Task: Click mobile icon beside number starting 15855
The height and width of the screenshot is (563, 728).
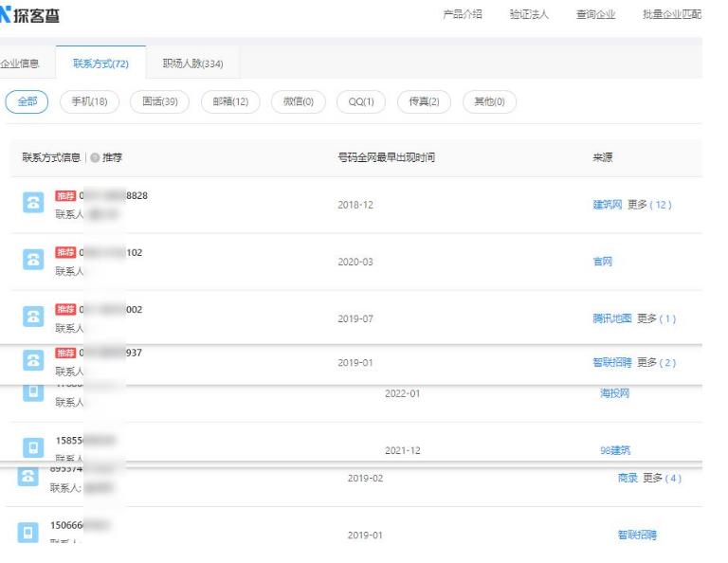Action: click(x=33, y=447)
